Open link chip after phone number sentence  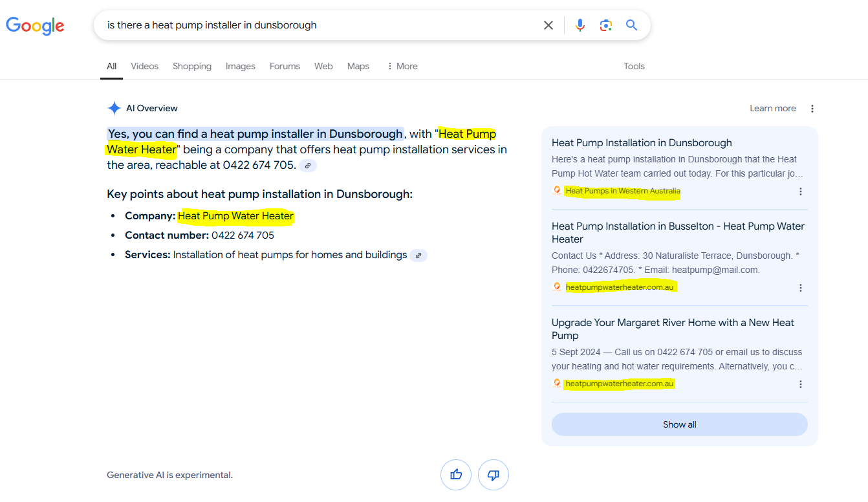(308, 166)
